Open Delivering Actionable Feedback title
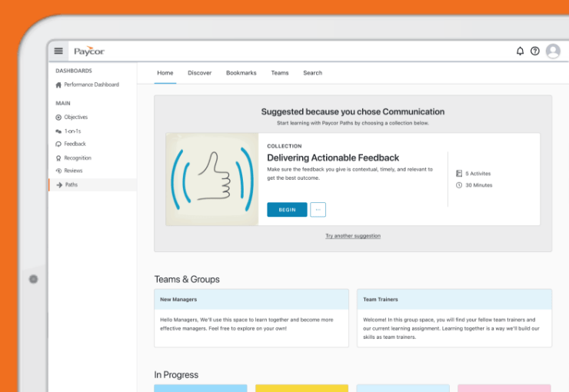The width and height of the screenshot is (569, 392). tap(333, 158)
